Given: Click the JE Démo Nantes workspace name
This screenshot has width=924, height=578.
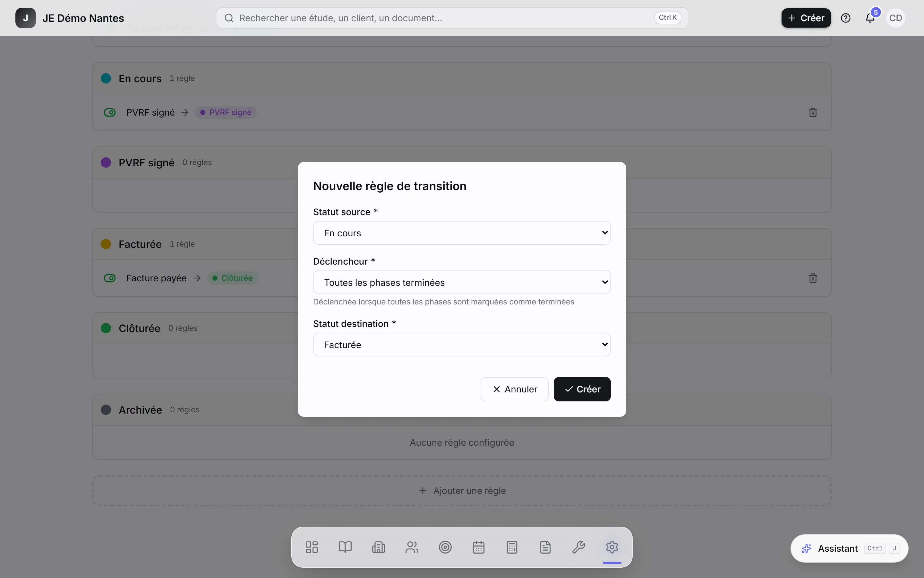Looking at the screenshot, I should [83, 18].
